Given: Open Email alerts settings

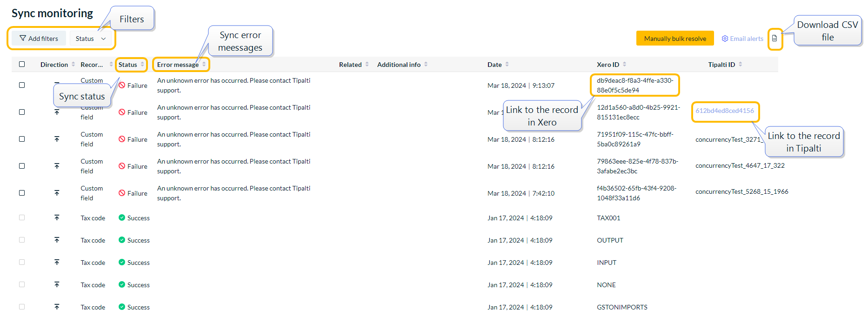Looking at the screenshot, I should click(x=742, y=39).
